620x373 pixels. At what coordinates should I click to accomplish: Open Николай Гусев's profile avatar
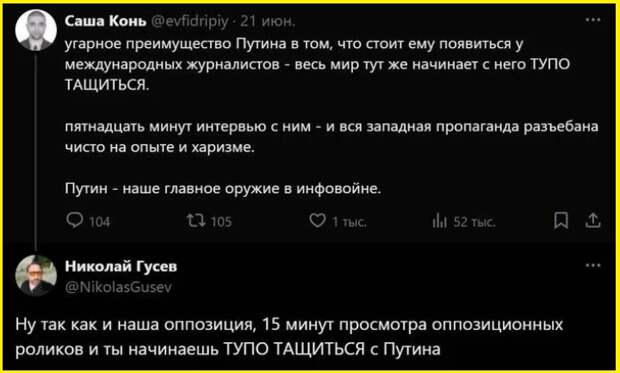tap(36, 276)
